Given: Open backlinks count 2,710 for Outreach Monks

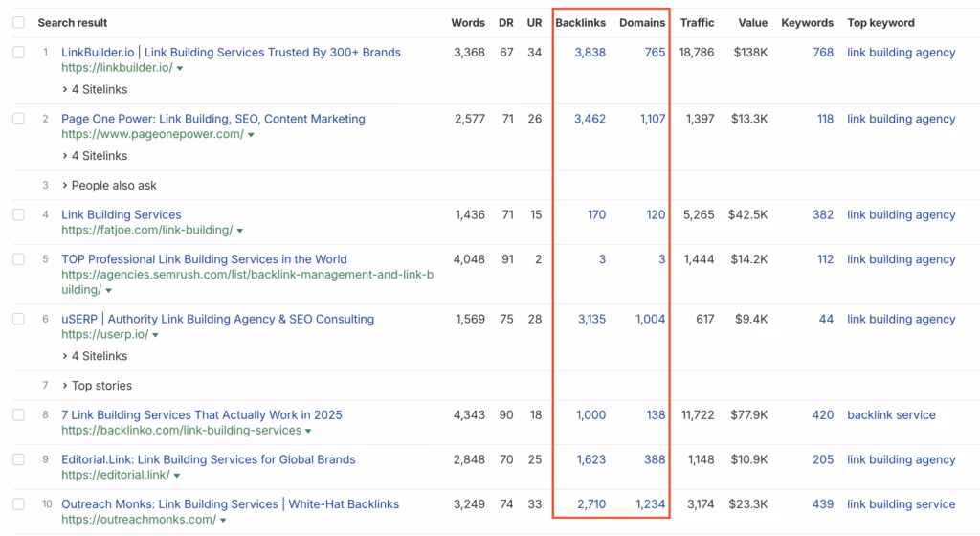Looking at the screenshot, I should point(591,504).
